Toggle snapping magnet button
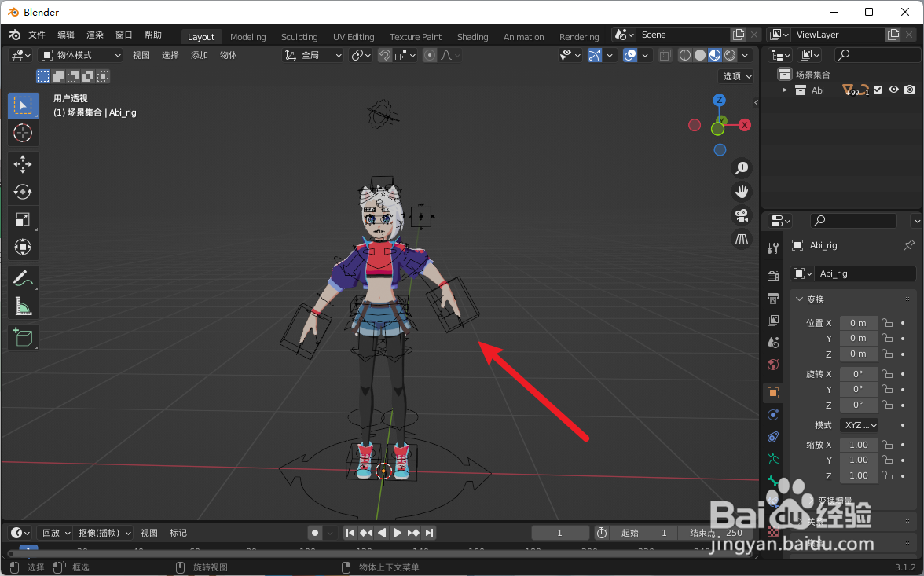This screenshot has width=924, height=576. [x=385, y=55]
